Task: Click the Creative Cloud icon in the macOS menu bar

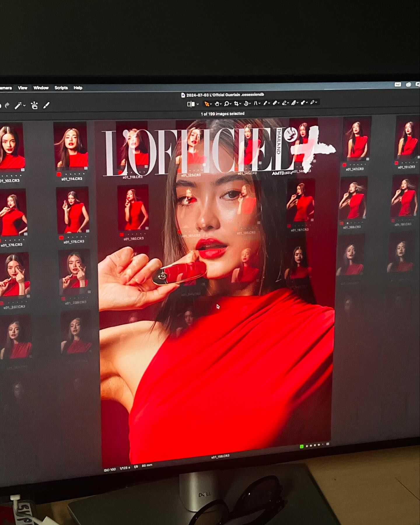Action: click(x=408, y=85)
